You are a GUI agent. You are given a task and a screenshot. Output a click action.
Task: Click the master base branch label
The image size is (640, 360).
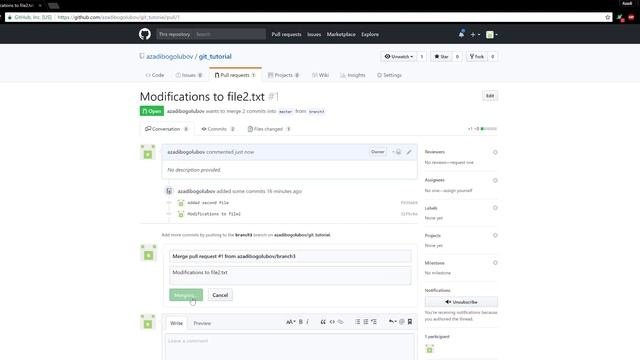(x=285, y=111)
